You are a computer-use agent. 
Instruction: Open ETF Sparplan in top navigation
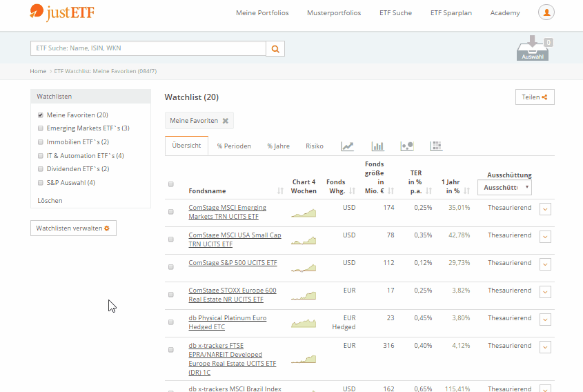(x=451, y=13)
